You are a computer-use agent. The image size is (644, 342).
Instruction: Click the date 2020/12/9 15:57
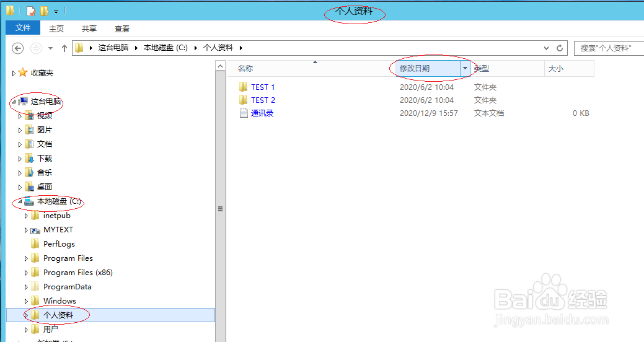point(429,113)
